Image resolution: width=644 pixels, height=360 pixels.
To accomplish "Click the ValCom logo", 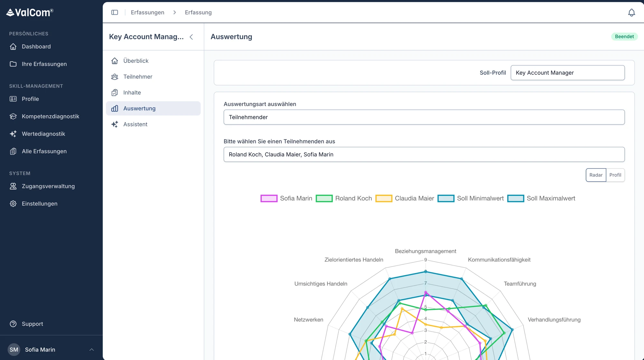I will click(30, 13).
